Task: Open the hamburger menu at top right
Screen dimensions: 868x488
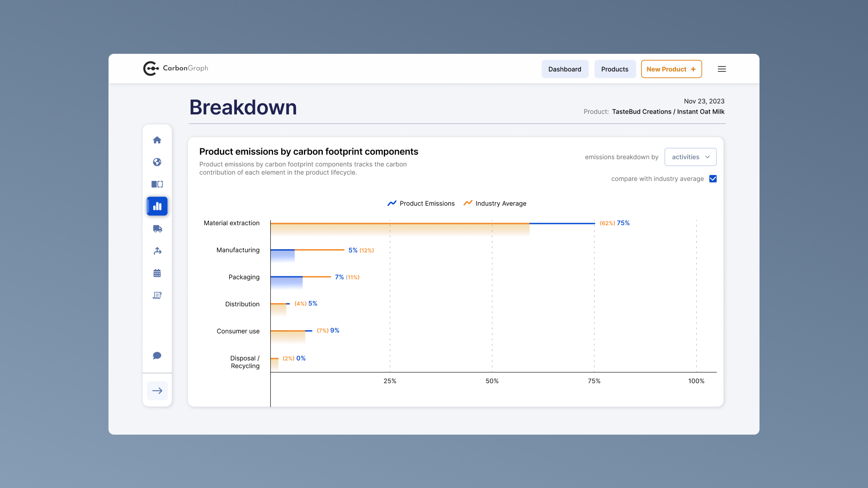Action: 722,69
